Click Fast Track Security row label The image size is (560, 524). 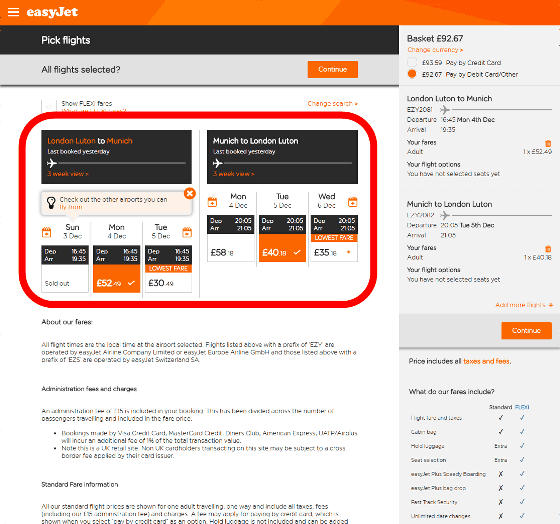coord(434,502)
